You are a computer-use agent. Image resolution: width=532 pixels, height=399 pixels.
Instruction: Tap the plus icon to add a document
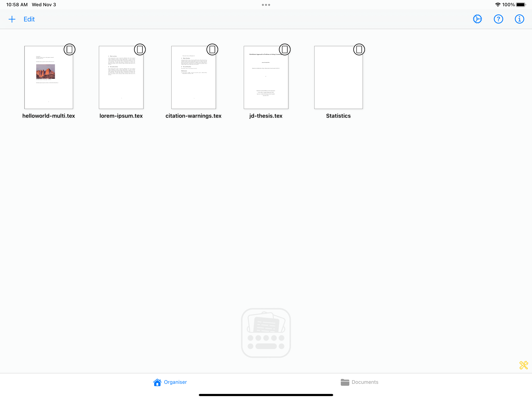12,19
